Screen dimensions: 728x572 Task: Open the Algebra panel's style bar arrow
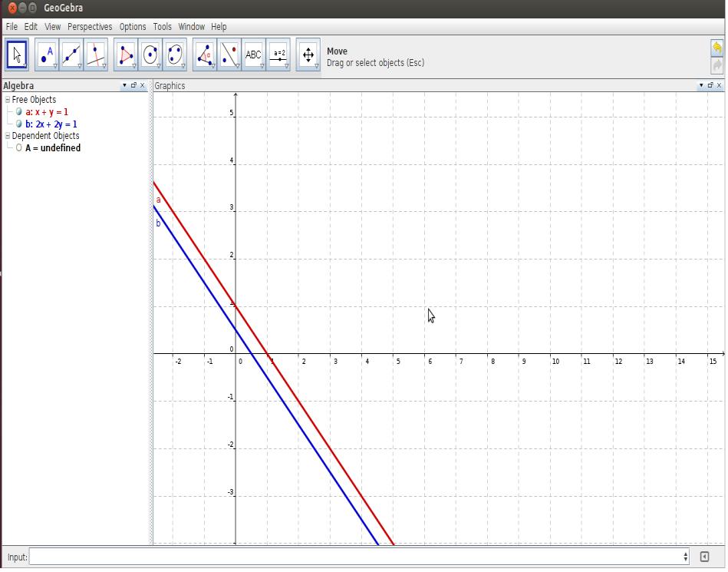[124, 85]
